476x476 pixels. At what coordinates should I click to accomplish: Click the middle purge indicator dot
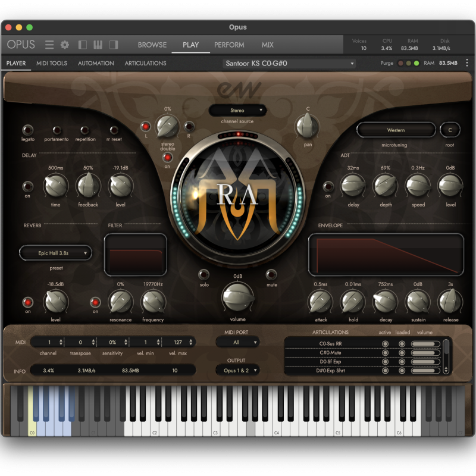(409, 63)
